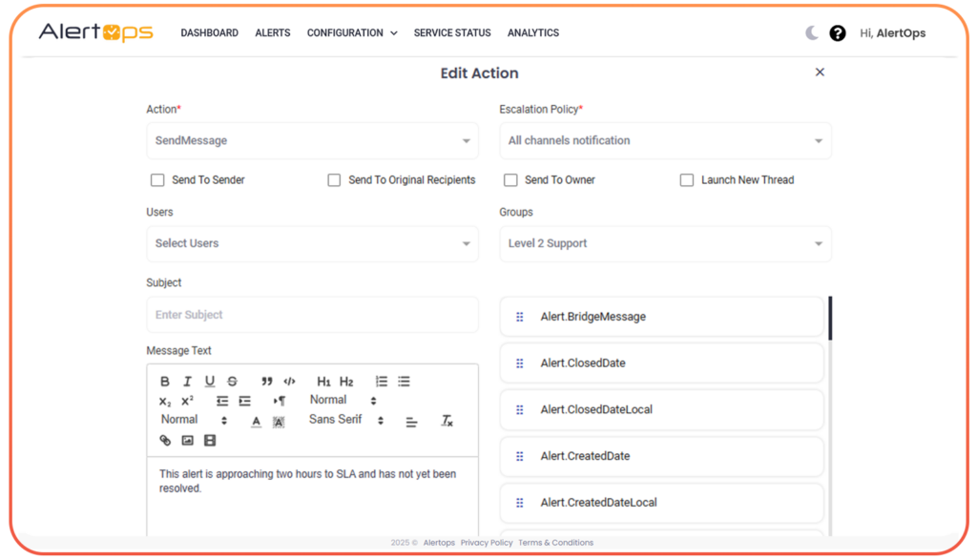The height and width of the screenshot is (560, 977).
Task: Insert a hyperlink in the message
Action: [165, 440]
